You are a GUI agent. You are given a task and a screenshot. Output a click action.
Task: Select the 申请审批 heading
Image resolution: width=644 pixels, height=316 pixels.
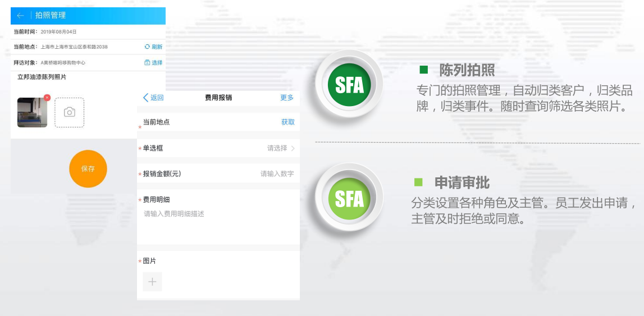pyautogui.click(x=462, y=182)
